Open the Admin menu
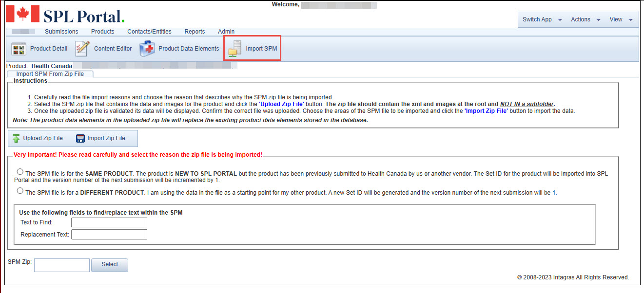 (226, 32)
